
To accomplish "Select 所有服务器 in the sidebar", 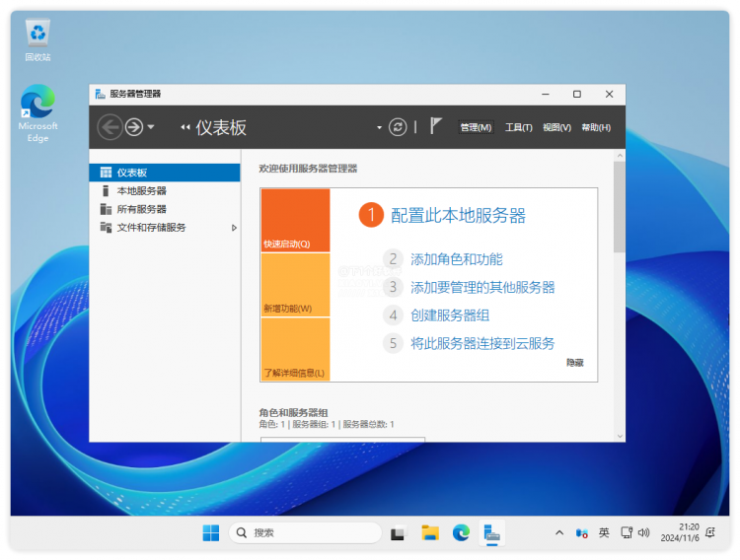I will click(165, 209).
